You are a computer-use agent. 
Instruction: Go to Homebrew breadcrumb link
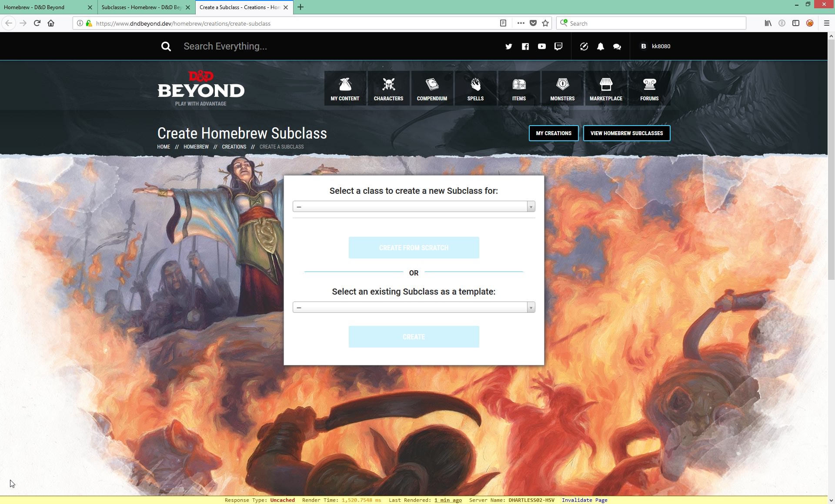pos(196,147)
